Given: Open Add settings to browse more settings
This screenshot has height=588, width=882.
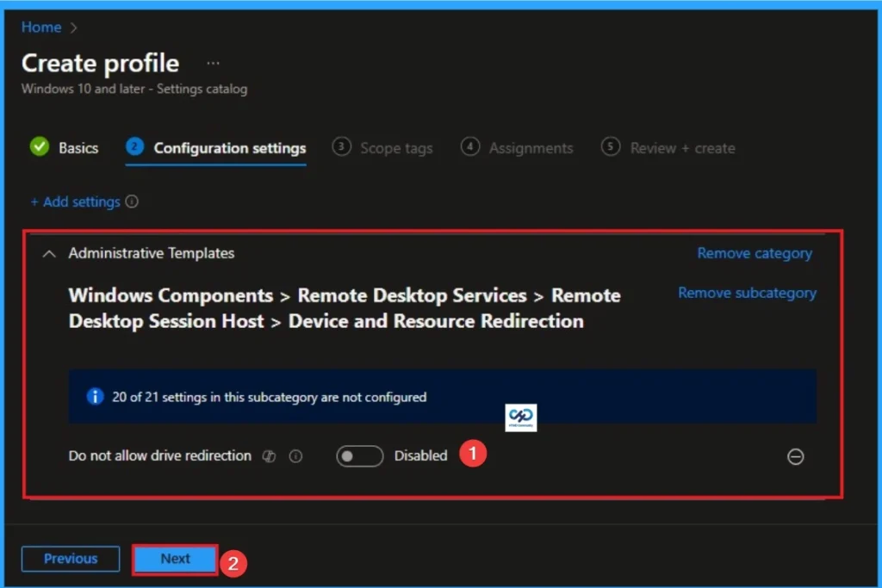Looking at the screenshot, I should pyautogui.click(x=77, y=201).
